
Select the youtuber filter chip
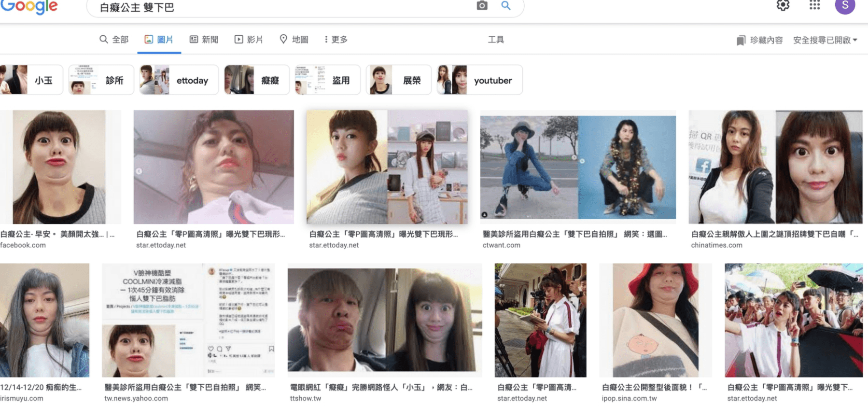479,80
